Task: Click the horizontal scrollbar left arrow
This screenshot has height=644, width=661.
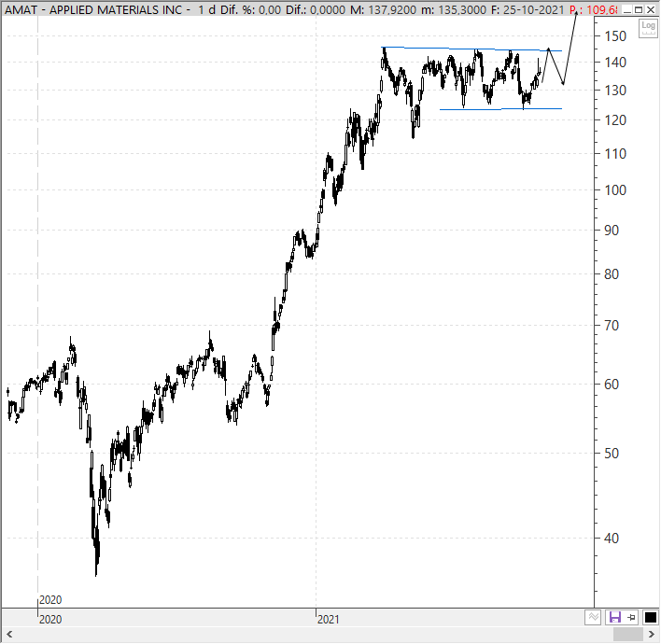Action: 9,635
